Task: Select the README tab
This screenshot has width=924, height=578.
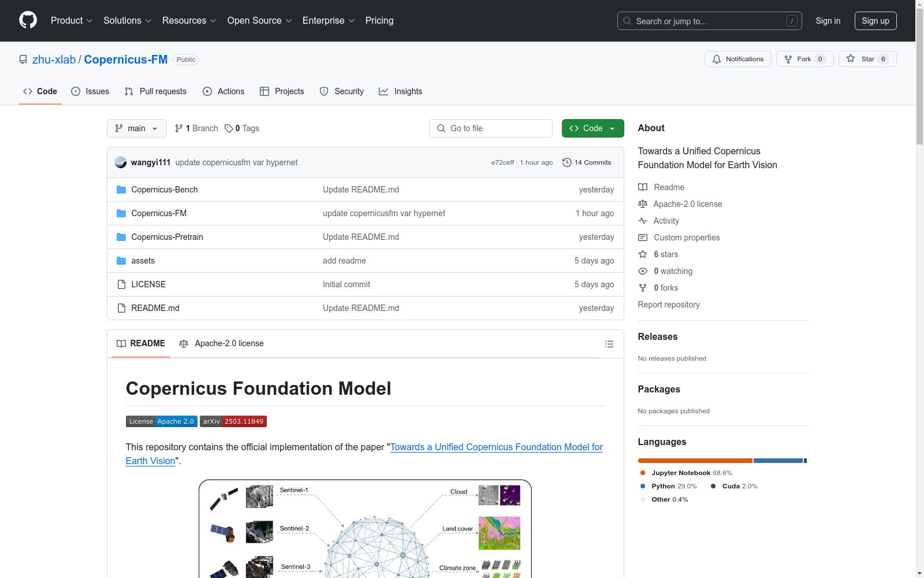Action: click(141, 343)
